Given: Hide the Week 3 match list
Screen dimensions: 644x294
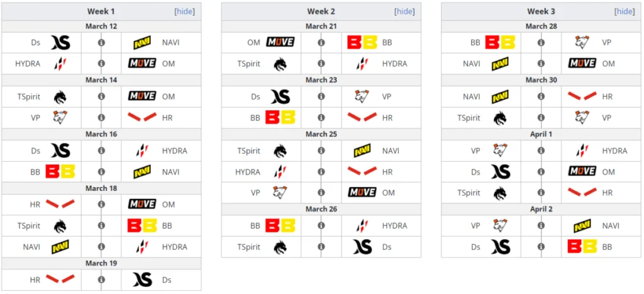Looking at the screenshot, I should [625, 11].
